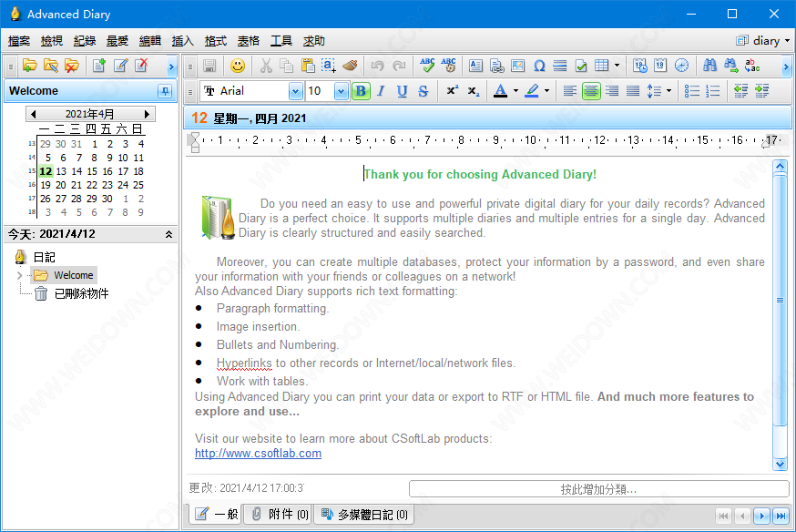
Task: Apply highlight color pen swatch
Action: pos(532,91)
